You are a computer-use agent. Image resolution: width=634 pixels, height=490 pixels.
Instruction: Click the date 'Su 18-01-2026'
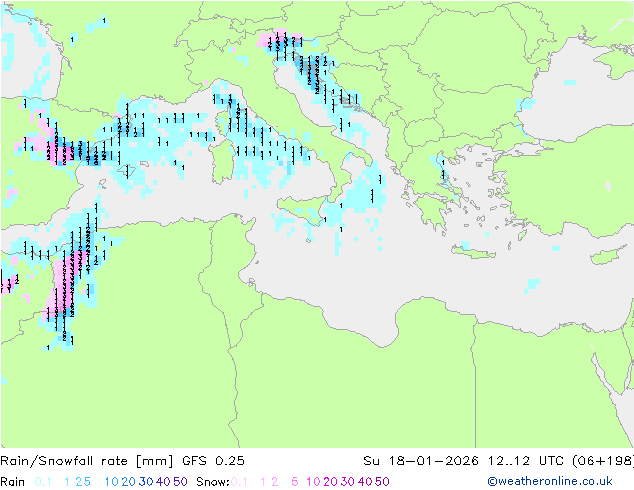[x=421, y=461]
